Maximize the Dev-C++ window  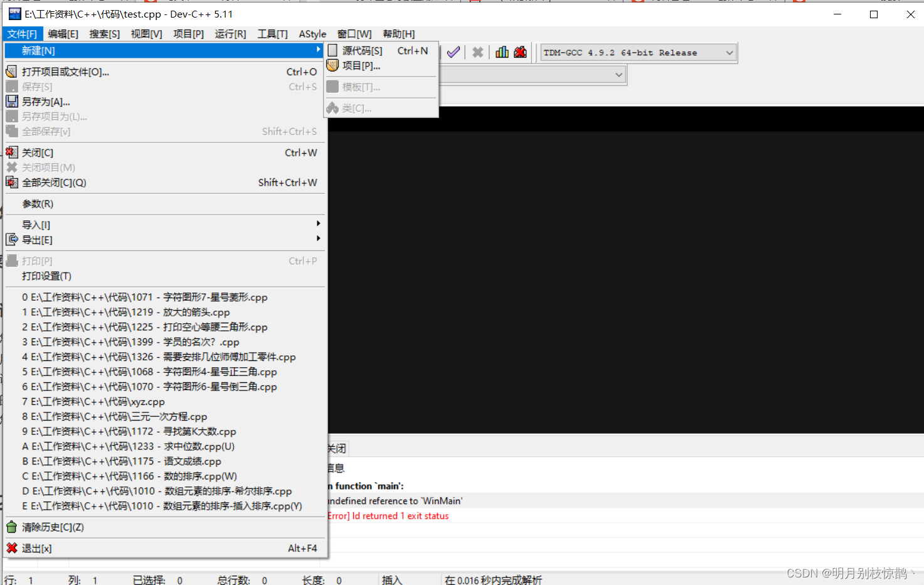point(874,14)
